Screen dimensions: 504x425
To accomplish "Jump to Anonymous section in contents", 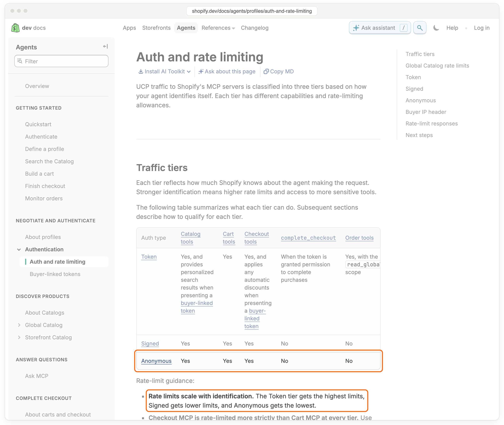I will tap(420, 100).
